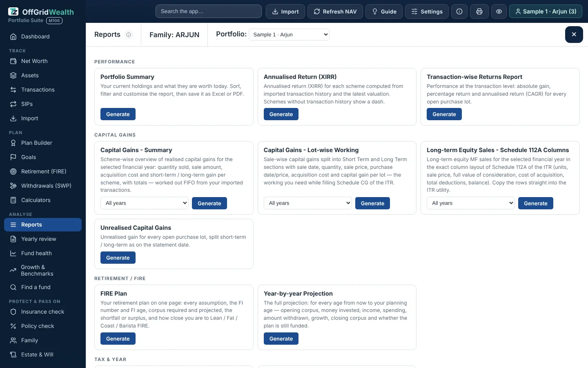Click the Calculators icon
The height and width of the screenshot is (368, 588).
[13, 200]
